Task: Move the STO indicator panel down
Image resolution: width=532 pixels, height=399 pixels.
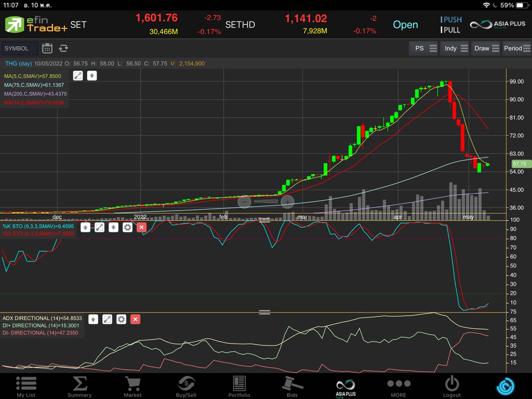Action: coord(113,227)
